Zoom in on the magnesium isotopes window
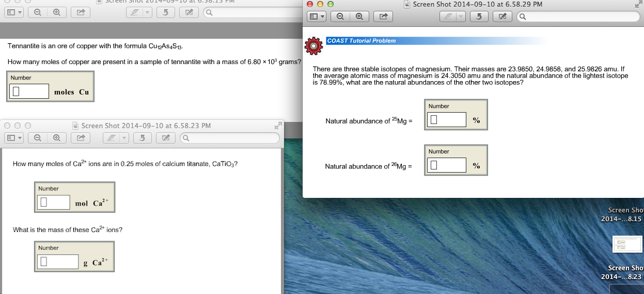Screen dimensions: 644x294 tap(359, 17)
